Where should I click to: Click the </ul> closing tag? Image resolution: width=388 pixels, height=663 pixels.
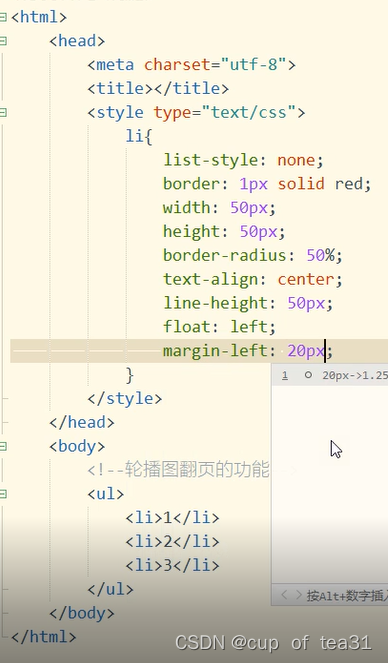click(110, 589)
